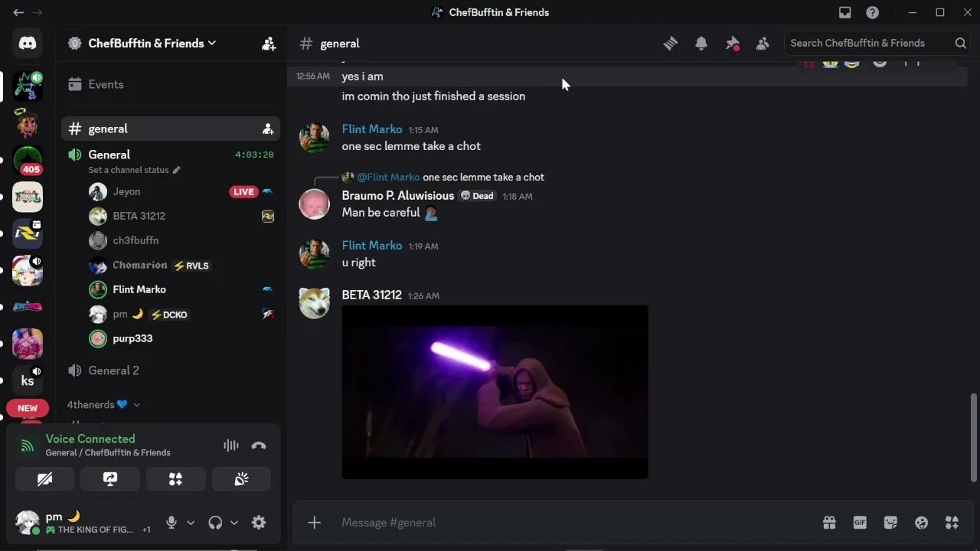Open noise suppression waveform icon
Viewport: 980px width, 551px height.
click(x=230, y=445)
